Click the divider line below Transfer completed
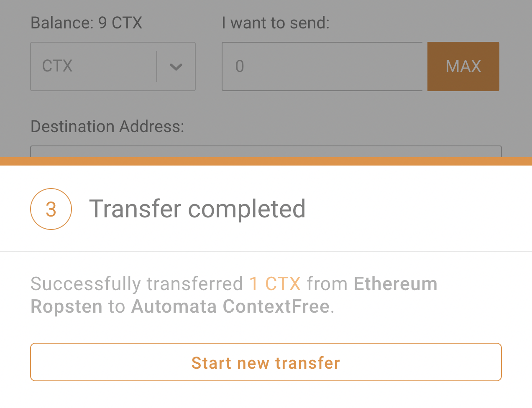This screenshot has height=408, width=532. [266, 251]
